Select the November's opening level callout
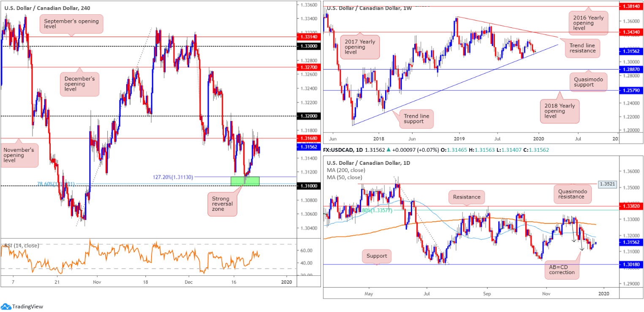Viewport: 644px width, 312px height. pos(19,155)
